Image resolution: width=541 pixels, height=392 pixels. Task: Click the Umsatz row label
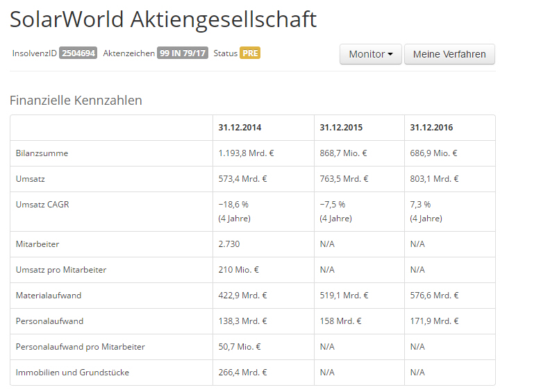(31, 179)
